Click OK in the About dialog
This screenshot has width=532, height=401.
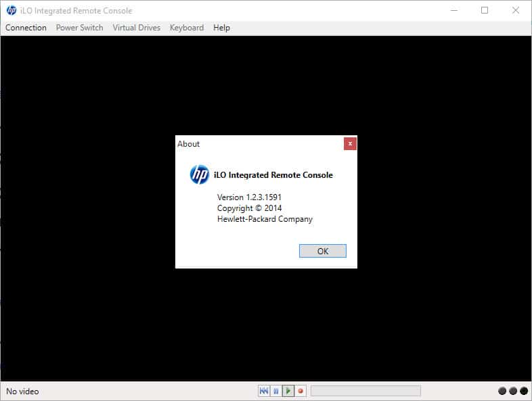click(323, 251)
